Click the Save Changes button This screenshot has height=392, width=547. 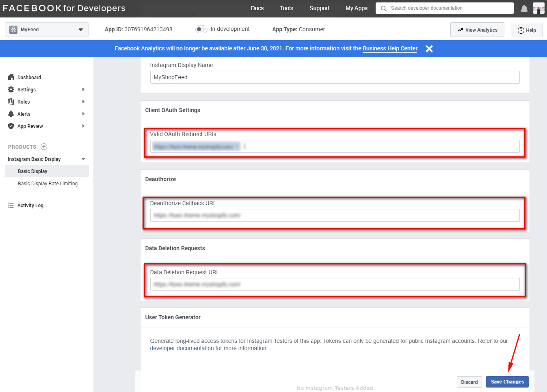pyautogui.click(x=507, y=382)
